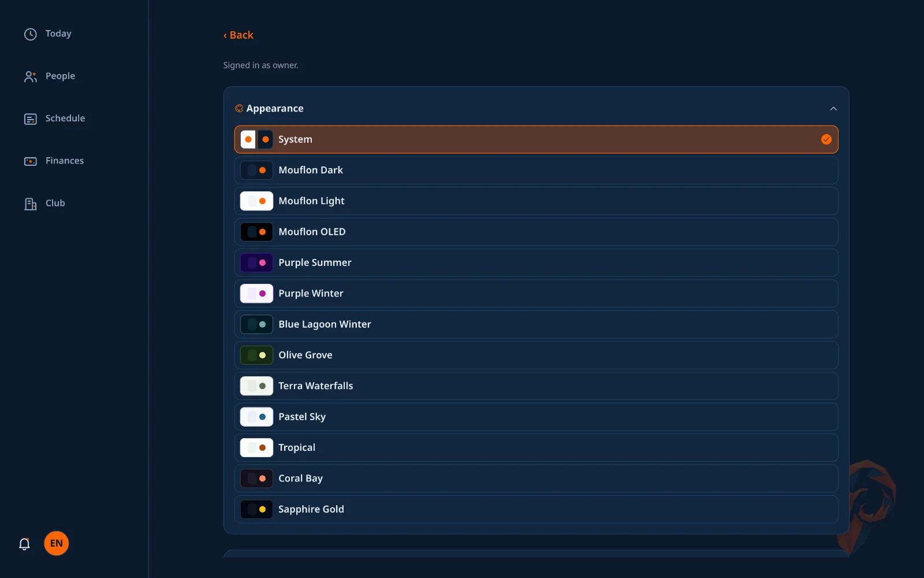The width and height of the screenshot is (924, 578).
Task: Select the Mouflon Dark theme
Action: (536, 170)
